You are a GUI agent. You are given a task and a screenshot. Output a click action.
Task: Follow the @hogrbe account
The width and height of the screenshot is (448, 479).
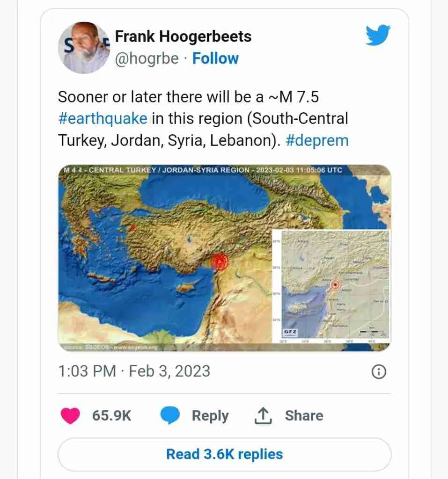click(215, 58)
